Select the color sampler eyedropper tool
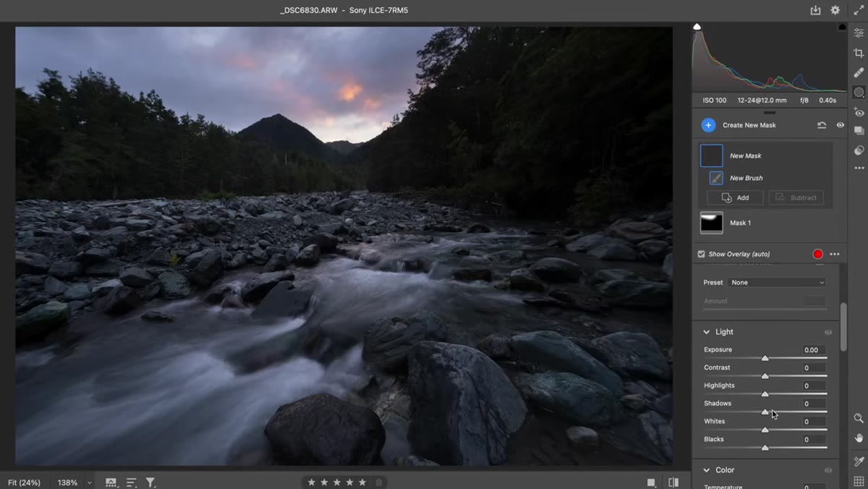This screenshot has width=868, height=489. 859,462
